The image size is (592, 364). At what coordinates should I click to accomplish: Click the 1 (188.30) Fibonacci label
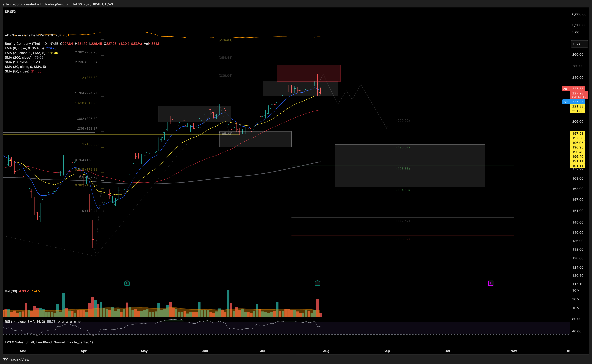click(90, 144)
